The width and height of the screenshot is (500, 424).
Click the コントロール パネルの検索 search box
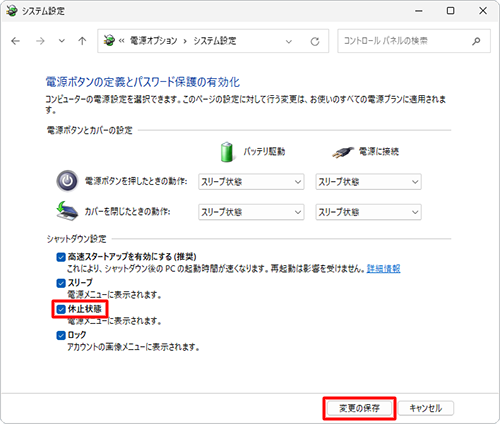414,41
